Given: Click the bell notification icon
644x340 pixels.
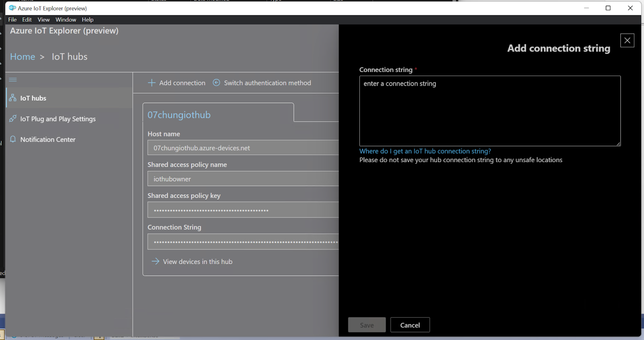Looking at the screenshot, I should [13, 139].
